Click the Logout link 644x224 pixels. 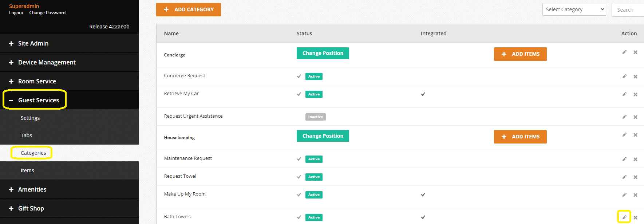point(16,13)
